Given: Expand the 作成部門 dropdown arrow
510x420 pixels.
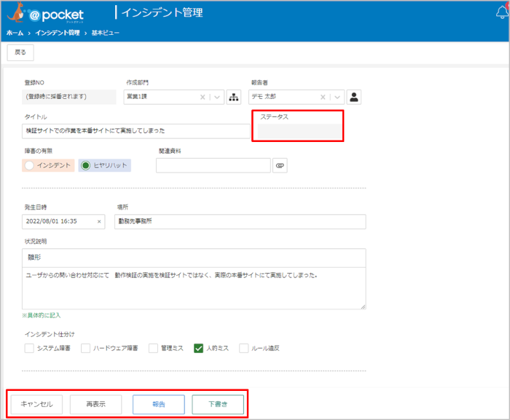Looking at the screenshot, I should click(217, 97).
